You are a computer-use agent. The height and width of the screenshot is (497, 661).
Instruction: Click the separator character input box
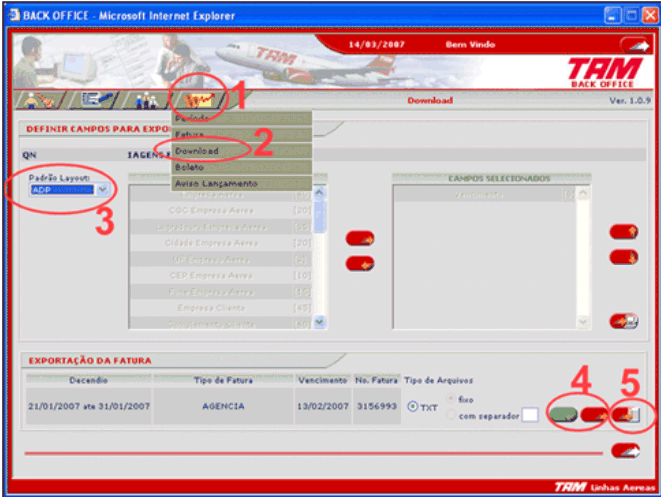(x=530, y=415)
